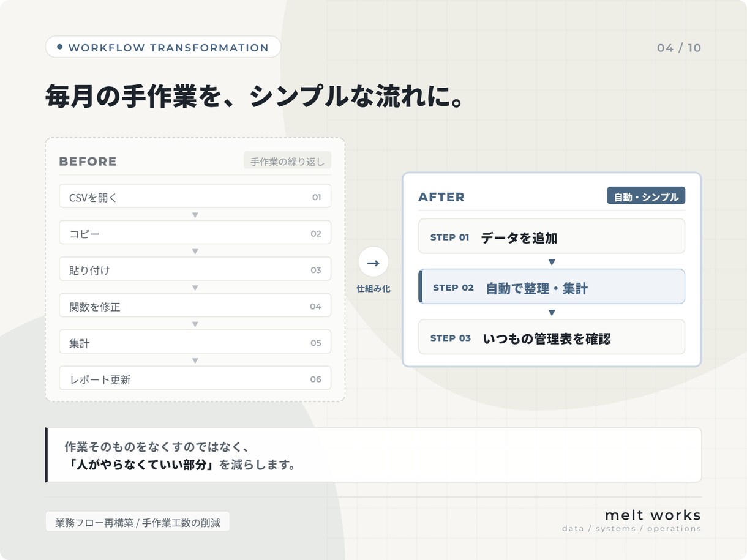Select the 集計 step row

coord(195,342)
